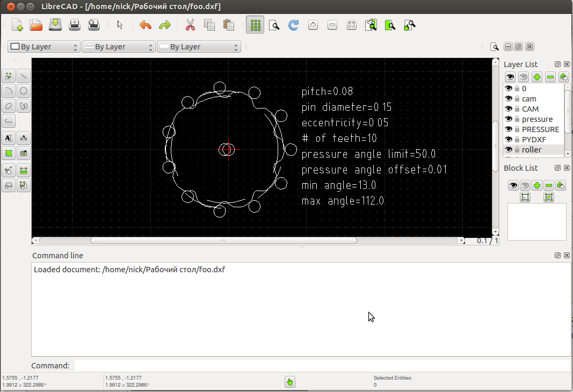
Task: Toggle visibility of roller layer
Action: 509,149
